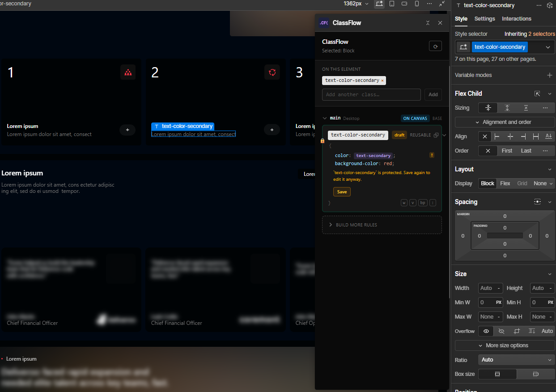Viewport: 556px width, 392px height.
Task: Collapse the text-color-secondary rule card chevron
Action: point(444,135)
